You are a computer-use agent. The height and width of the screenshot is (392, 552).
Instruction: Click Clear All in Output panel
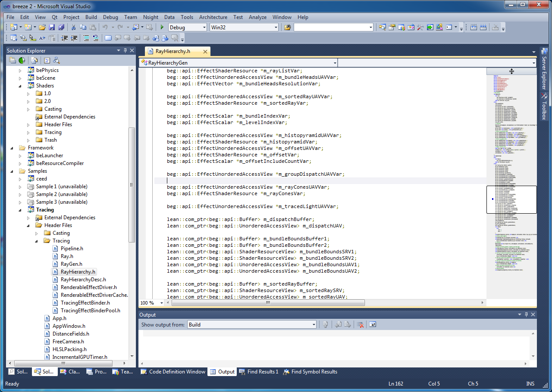coord(359,325)
